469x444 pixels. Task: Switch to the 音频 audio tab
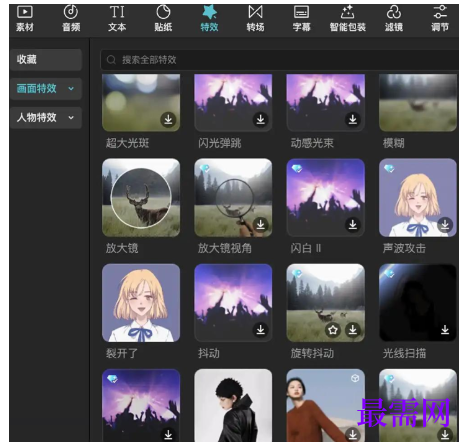tap(71, 19)
